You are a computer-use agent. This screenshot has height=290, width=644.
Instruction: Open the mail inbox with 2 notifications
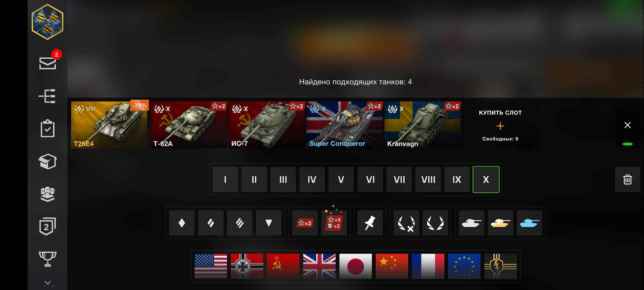pos(48,63)
